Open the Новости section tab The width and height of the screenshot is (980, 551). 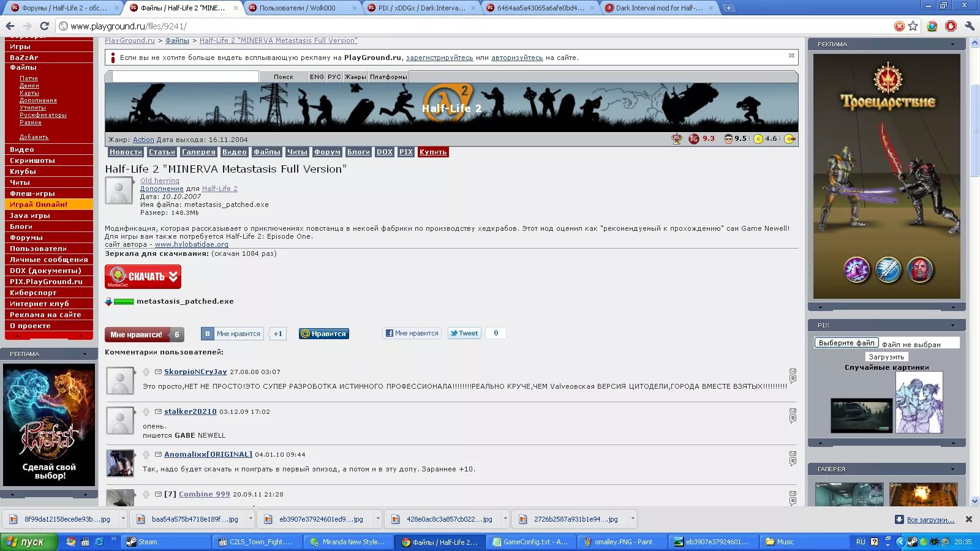click(x=126, y=152)
